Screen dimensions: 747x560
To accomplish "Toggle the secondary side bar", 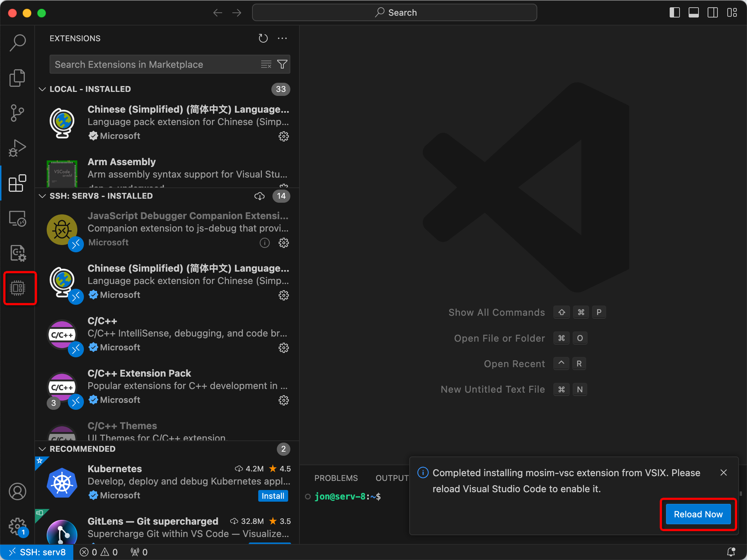I will [x=713, y=13].
